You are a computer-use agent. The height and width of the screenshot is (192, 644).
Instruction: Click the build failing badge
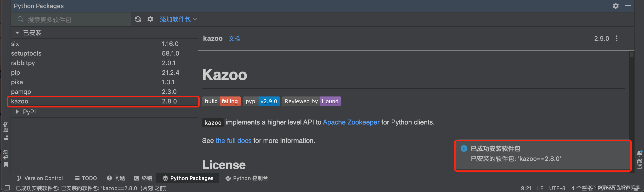[221, 101]
